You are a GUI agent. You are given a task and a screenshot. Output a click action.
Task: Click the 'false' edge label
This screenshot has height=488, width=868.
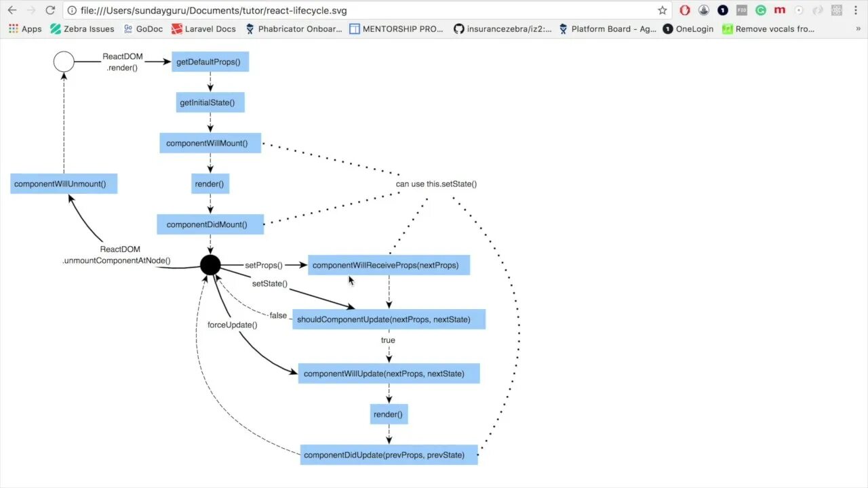pos(278,315)
